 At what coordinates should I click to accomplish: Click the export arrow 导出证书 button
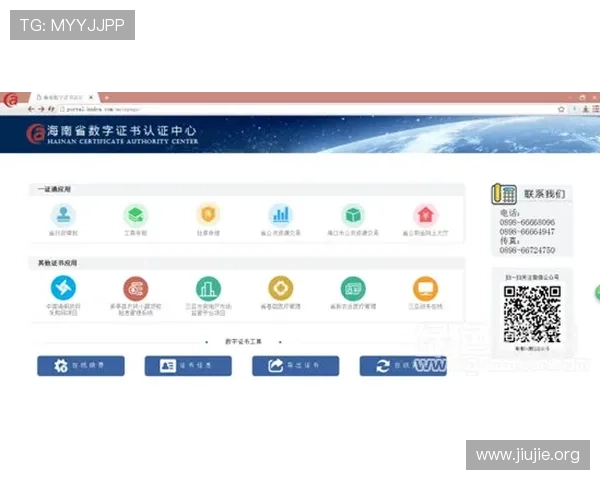coord(295,366)
